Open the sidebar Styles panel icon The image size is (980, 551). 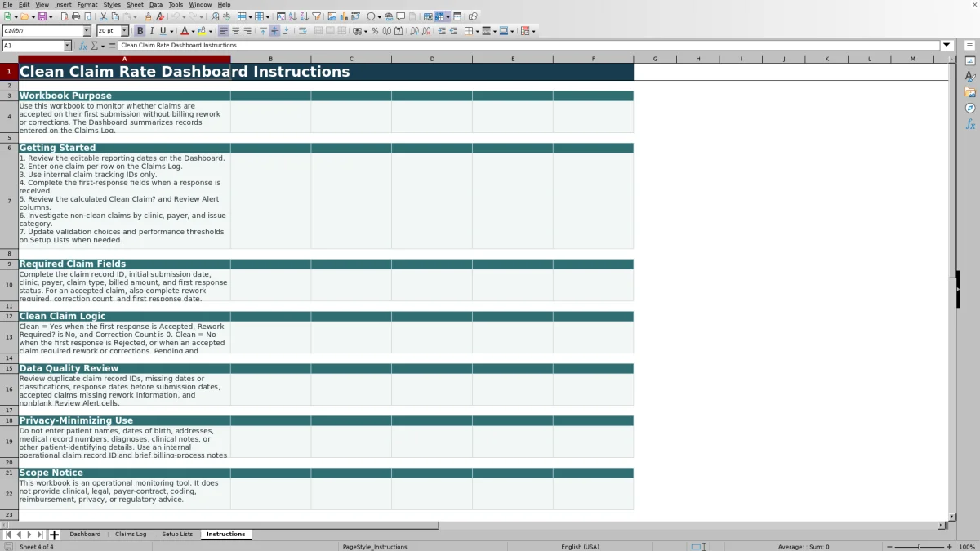pyautogui.click(x=970, y=77)
